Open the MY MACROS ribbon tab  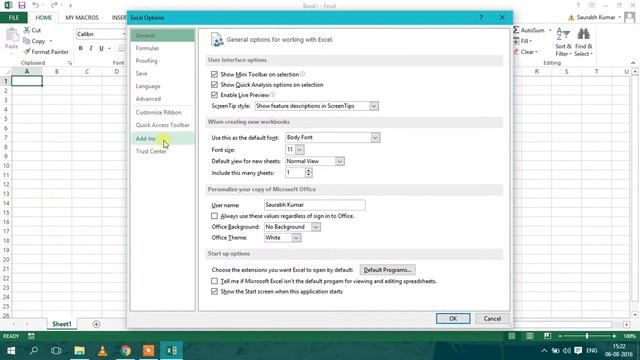click(x=82, y=18)
